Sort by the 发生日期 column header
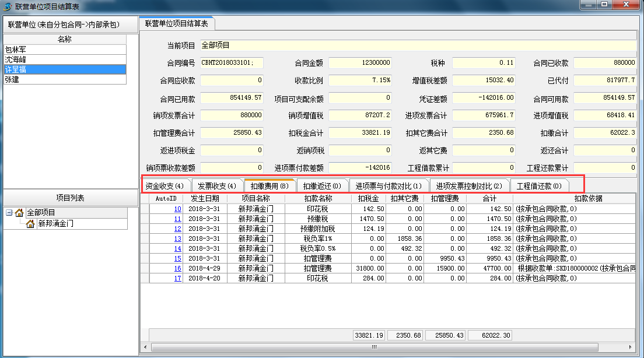 [x=204, y=198]
